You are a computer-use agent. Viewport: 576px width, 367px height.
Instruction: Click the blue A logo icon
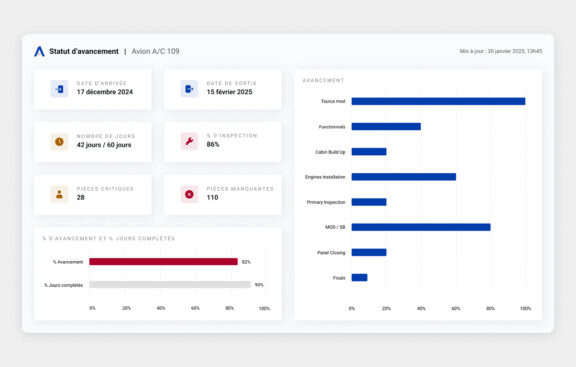tap(39, 51)
